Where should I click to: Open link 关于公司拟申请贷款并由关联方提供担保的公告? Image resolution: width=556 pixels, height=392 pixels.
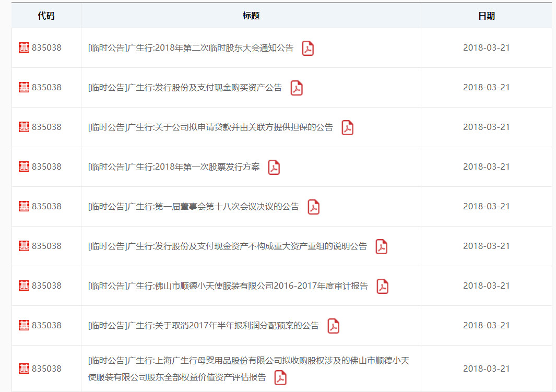[210, 127]
